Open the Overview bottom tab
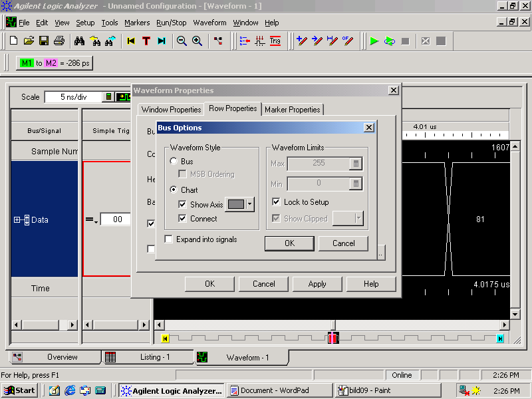Image resolution: width=532 pixels, height=399 pixels. [55, 357]
